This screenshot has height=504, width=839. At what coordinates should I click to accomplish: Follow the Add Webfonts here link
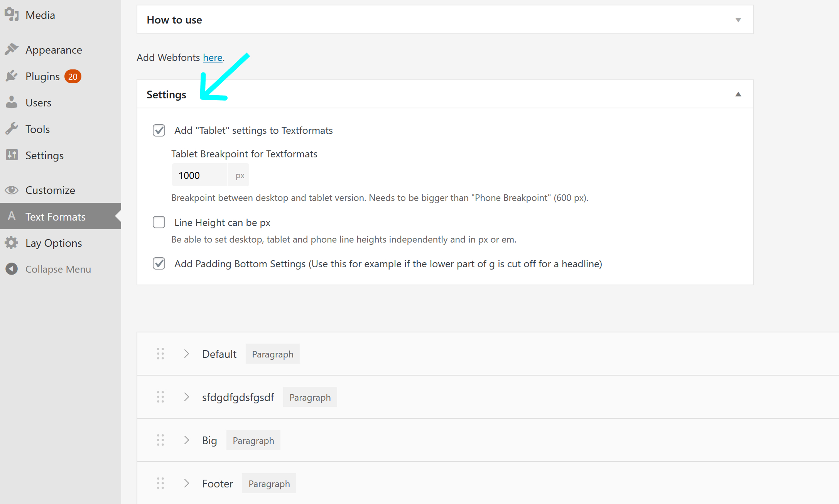coord(213,57)
